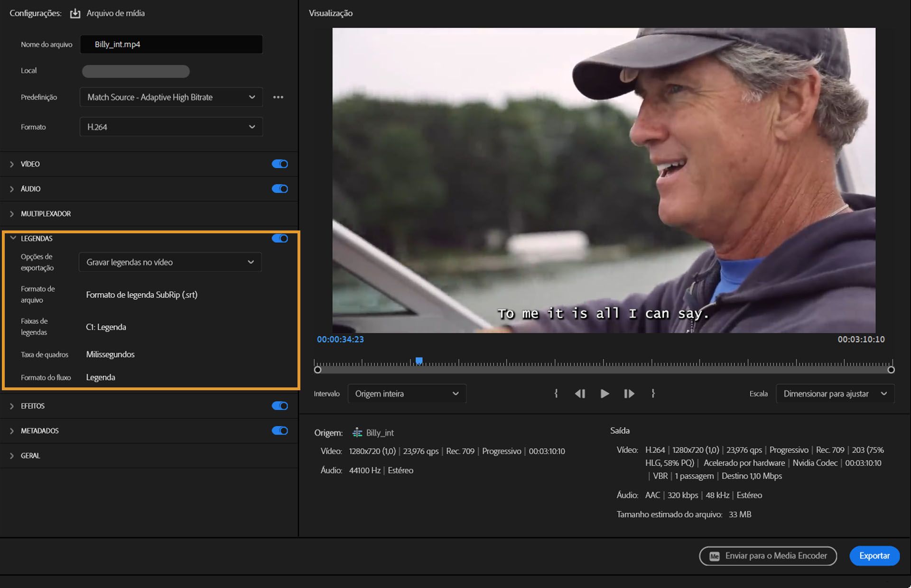Send to Media Encoder
The image size is (911, 588).
coord(768,556)
